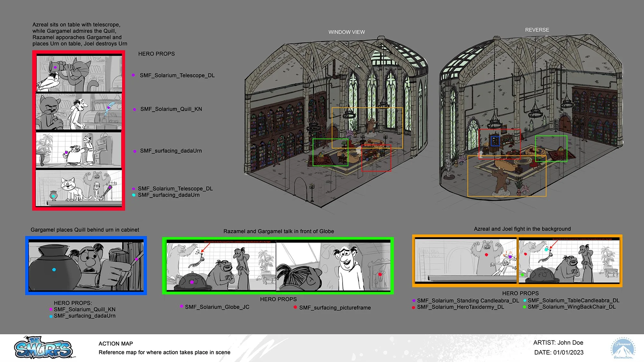Click cyan dot beside SMF_surfacing_dadaUrn in top list
Image resolution: width=644 pixels, height=362 pixels.
(134, 195)
